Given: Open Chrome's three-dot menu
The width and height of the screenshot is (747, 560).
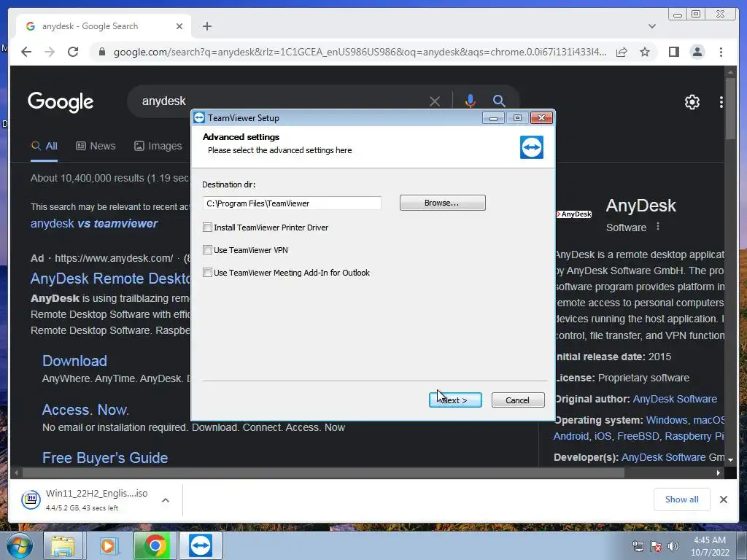Looking at the screenshot, I should [721, 52].
